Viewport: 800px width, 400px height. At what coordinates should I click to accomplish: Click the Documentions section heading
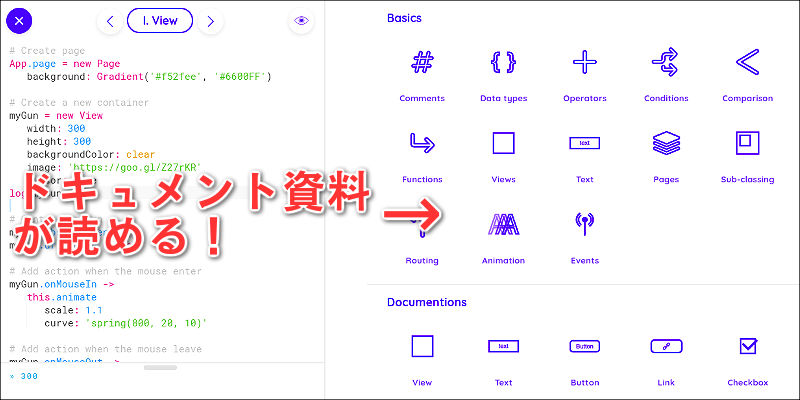pos(427,302)
